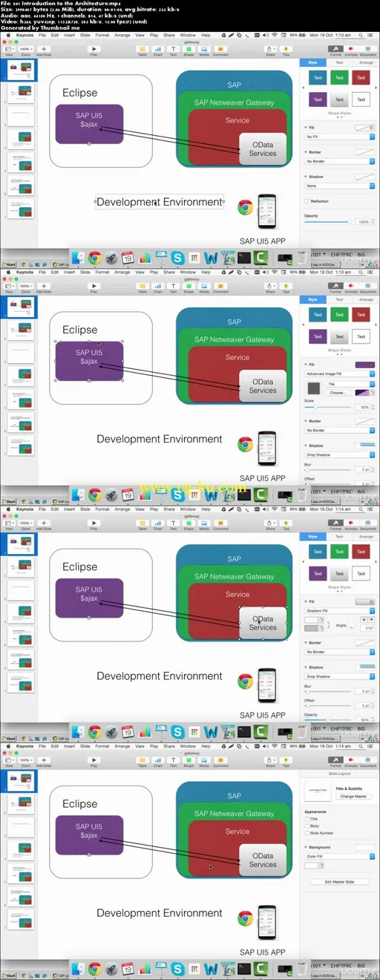Screen dimensions: 380x980
Task: Open the Gradient Fill dropdown
Action: (340, 610)
